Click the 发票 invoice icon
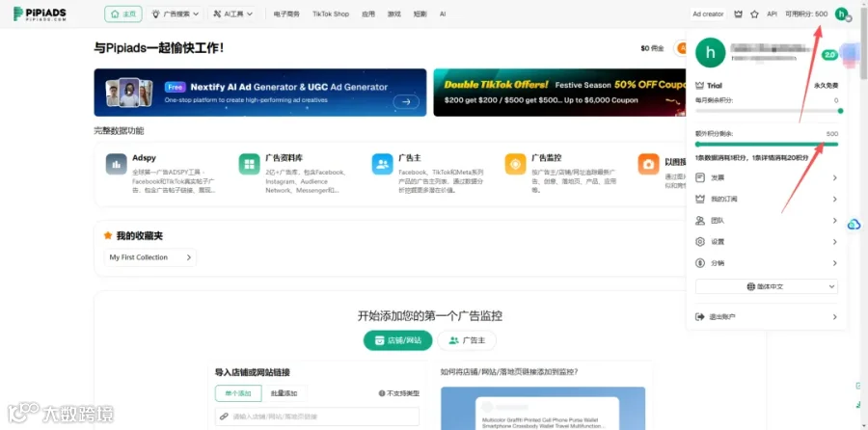The height and width of the screenshot is (430, 868). (700, 177)
